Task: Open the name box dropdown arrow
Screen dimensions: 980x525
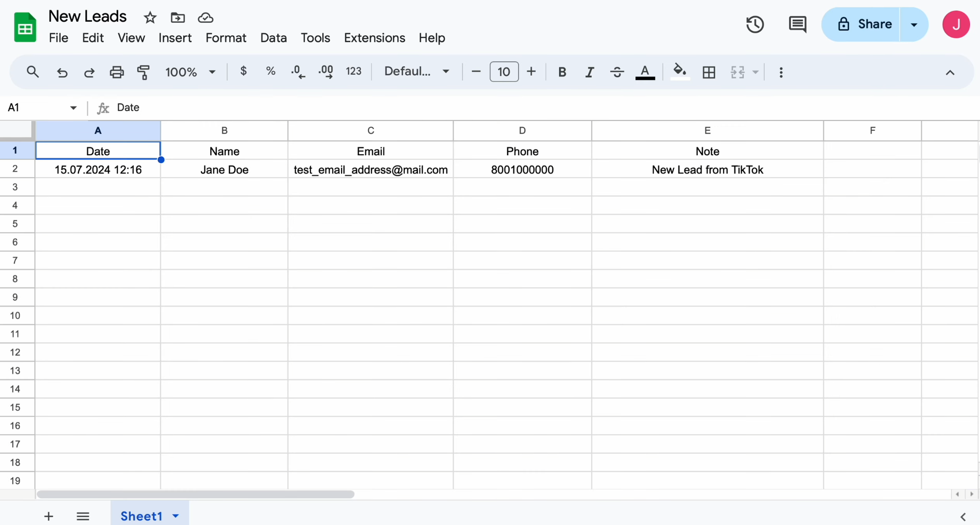Action: click(x=73, y=107)
